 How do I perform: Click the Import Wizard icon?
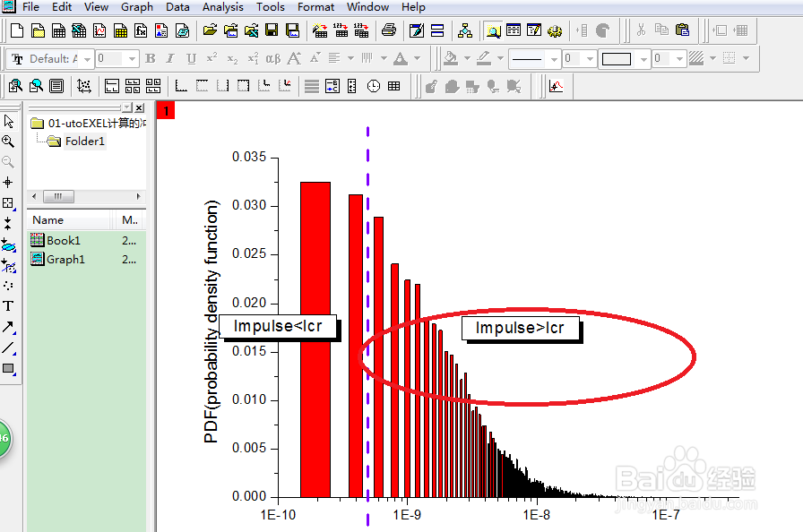[x=320, y=30]
